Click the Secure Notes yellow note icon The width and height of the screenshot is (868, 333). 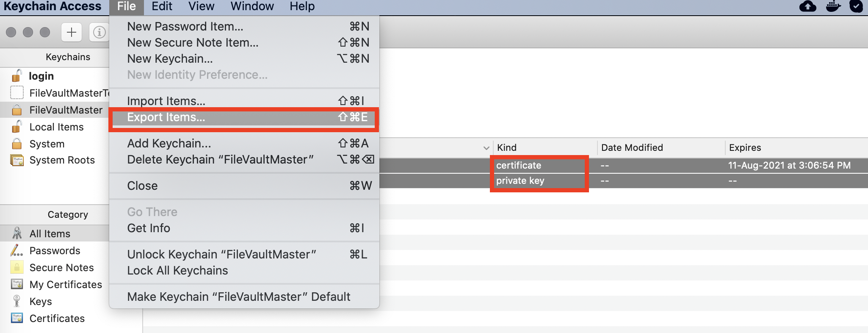[x=17, y=267]
